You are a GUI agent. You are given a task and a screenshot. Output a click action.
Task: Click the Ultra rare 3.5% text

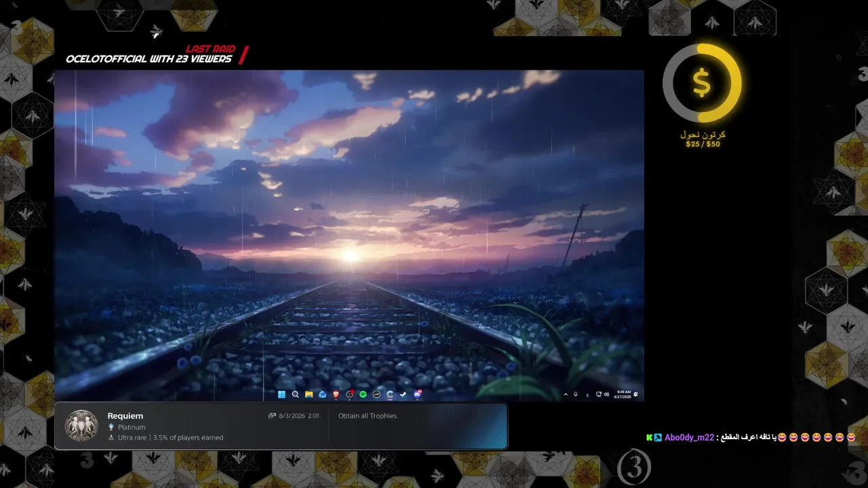point(170,437)
